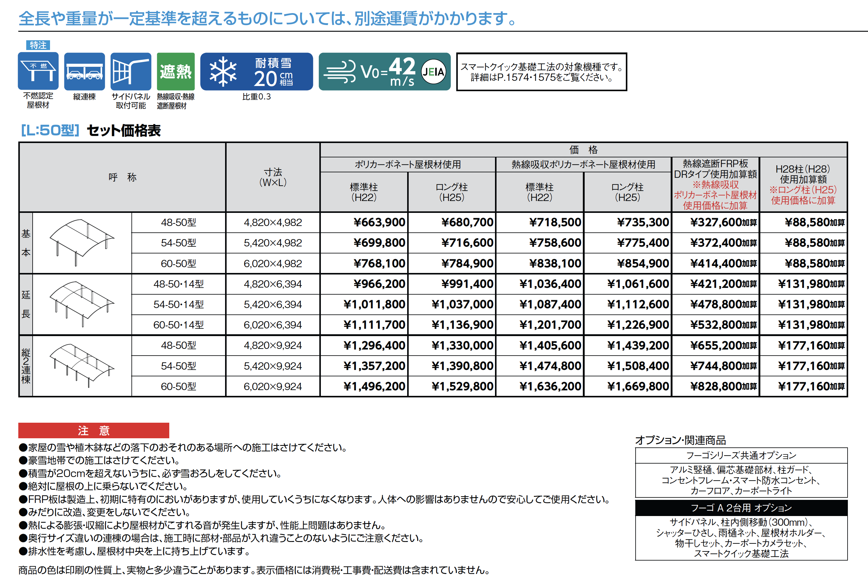
Task: Click price ¥663,900 for 48-50型
Action: pos(379,222)
